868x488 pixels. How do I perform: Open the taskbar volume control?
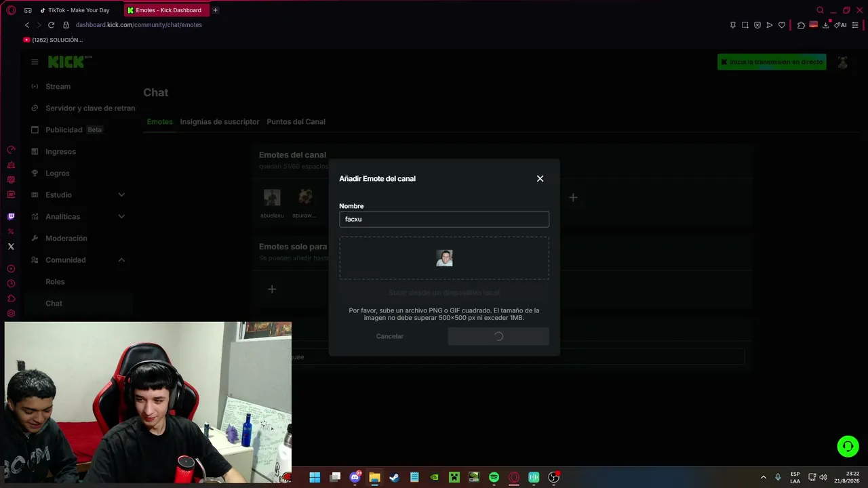point(823,477)
